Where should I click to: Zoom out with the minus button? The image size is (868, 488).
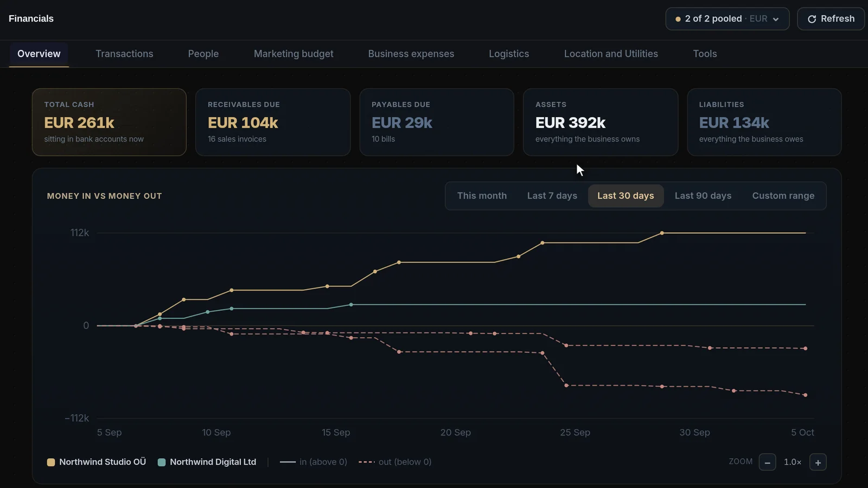[767, 463]
